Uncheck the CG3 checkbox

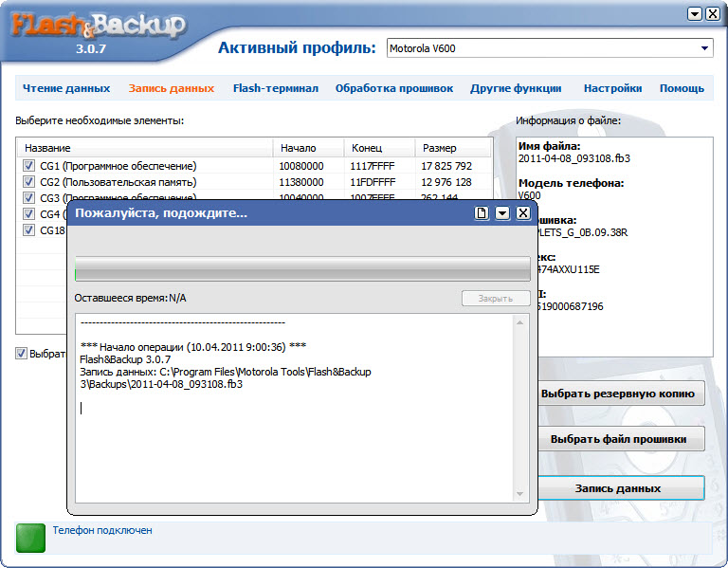point(28,197)
